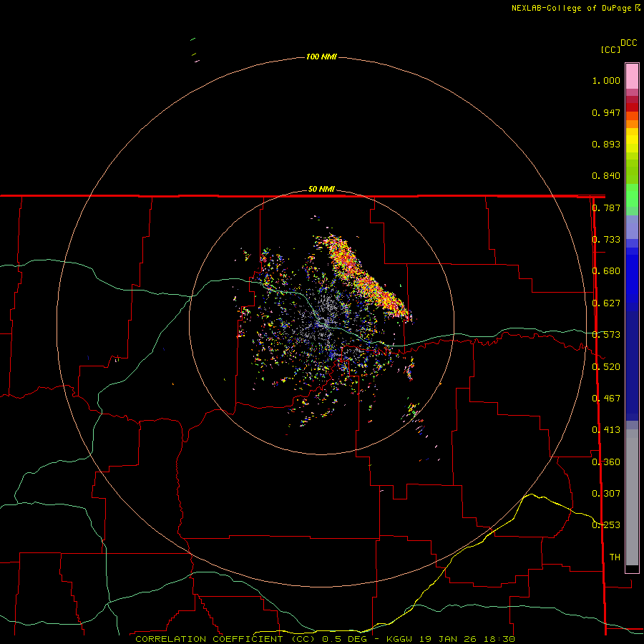Click the 0.787 scale value
The height and width of the screenshot is (644, 644).
[x=606, y=208]
